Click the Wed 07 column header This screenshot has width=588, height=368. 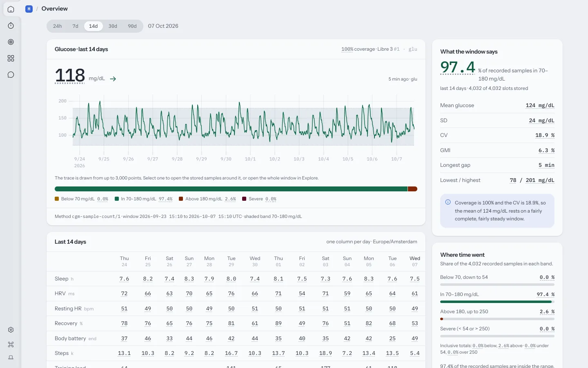point(415,261)
